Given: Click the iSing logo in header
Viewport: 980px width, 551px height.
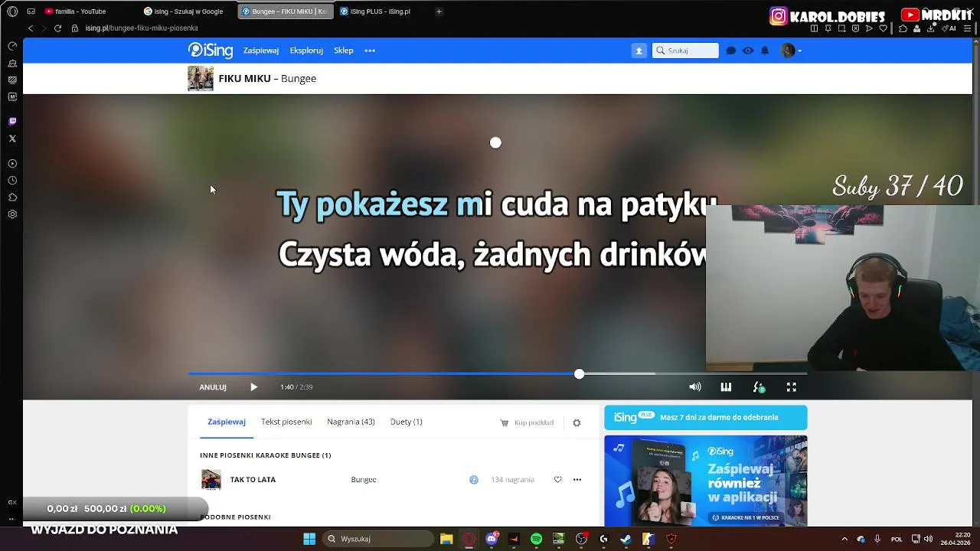Looking at the screenshot, I should coord(211,51).
